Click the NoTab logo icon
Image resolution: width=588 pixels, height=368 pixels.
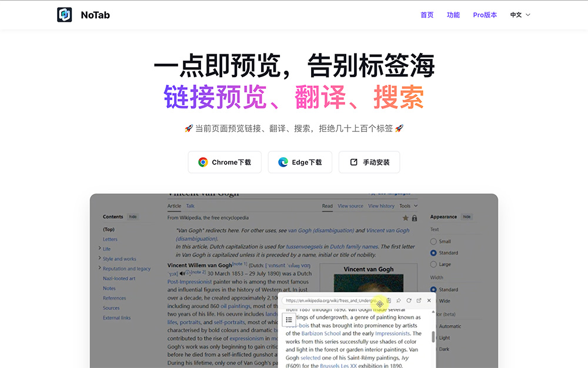[x=64, y=15]
